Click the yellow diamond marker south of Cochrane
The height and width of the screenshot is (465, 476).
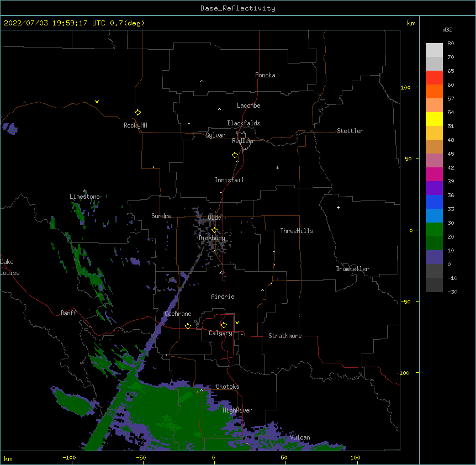click(188, 326)
